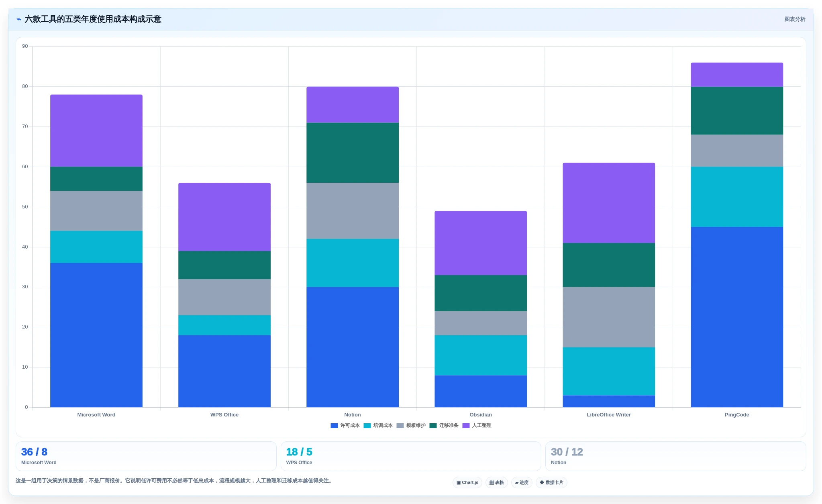Select the 18 / 5 WPS Office card

[411, 456]
